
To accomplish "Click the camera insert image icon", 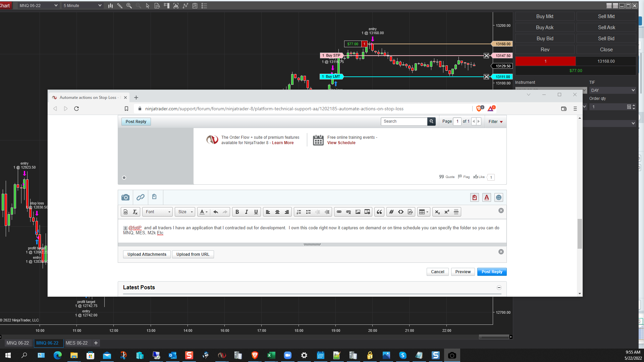I will [x=125, y=197].
